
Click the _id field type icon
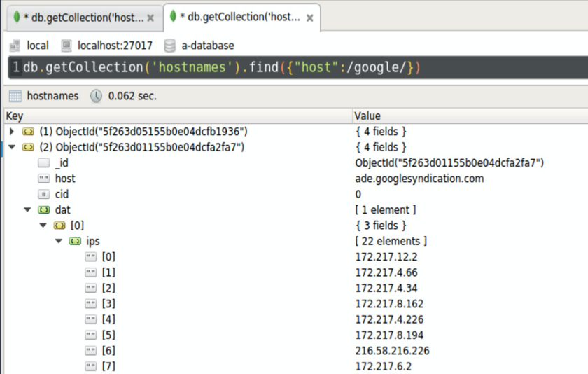coord(44,163)
